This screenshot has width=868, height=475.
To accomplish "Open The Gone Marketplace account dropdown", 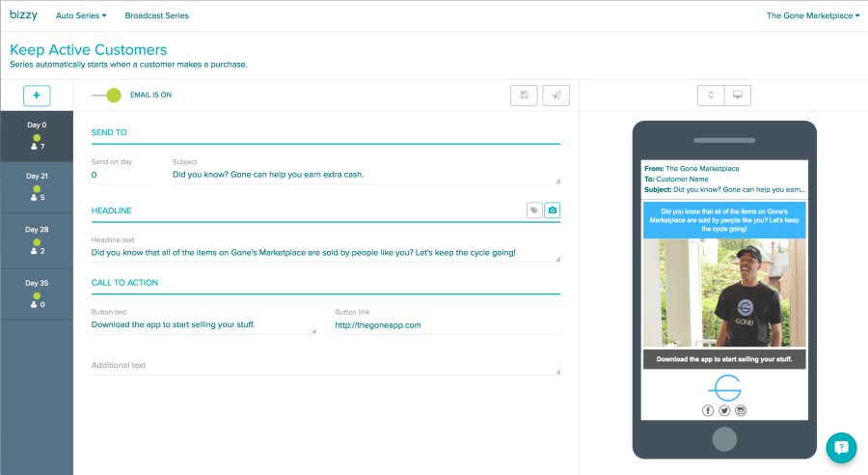I will click(x=813, y=15).
